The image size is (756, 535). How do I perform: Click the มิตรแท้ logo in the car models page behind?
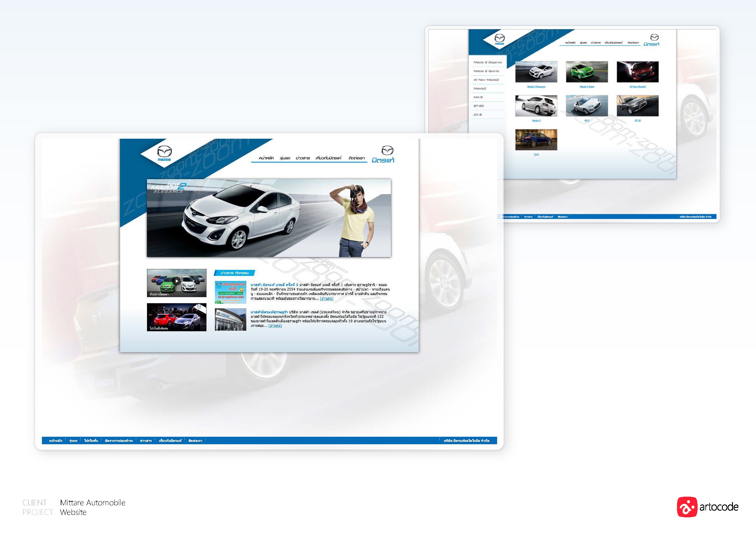(x=652, y=40)
